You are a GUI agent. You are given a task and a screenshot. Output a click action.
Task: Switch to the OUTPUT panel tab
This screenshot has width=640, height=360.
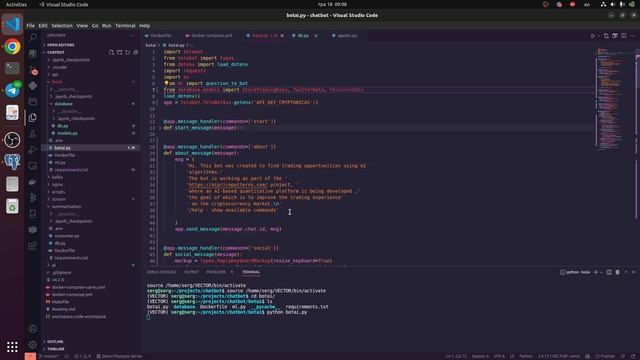pos(191,272)
